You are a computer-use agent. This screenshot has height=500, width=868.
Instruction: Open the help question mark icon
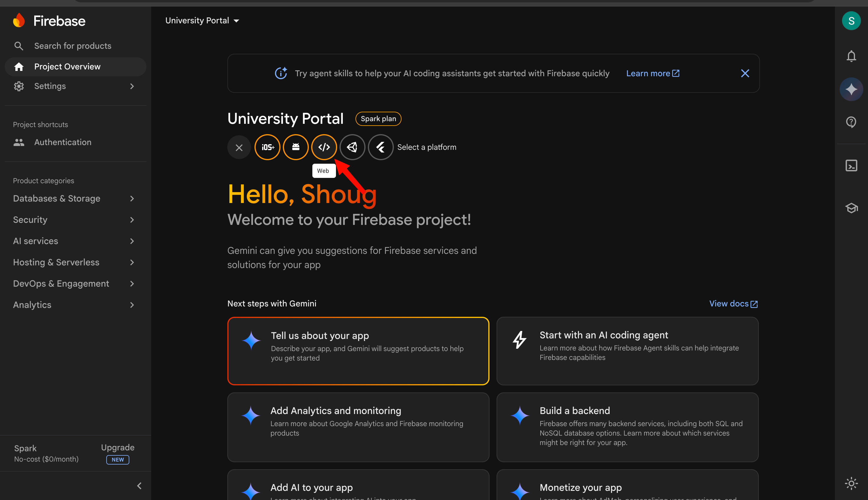[x=851, y=122]
